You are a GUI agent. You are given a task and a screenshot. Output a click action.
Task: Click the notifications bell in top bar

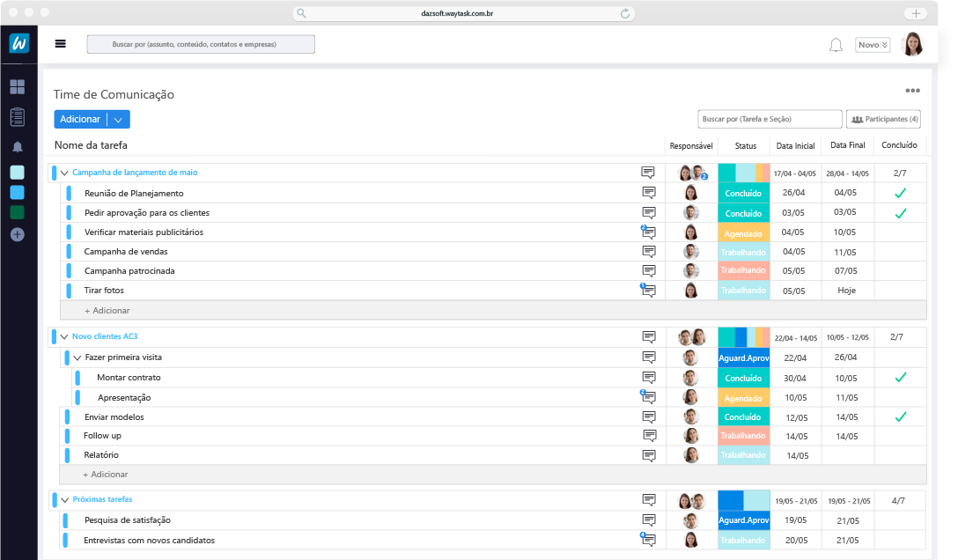(836, 45)
